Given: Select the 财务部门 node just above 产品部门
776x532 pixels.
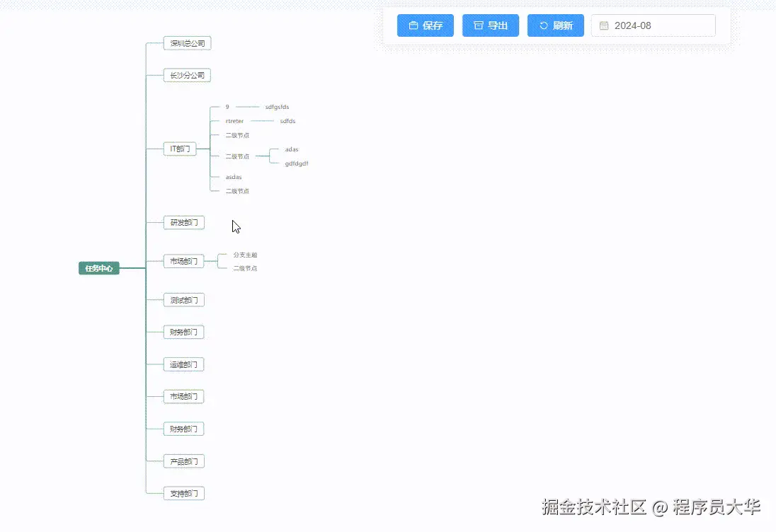Looking at the screenshot, I should [x=183, y=429].
